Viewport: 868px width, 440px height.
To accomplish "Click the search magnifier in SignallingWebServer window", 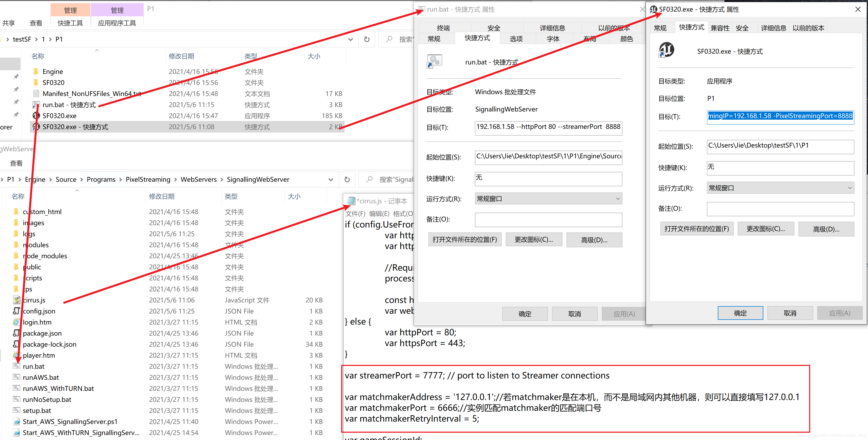I will click(369, 180).
